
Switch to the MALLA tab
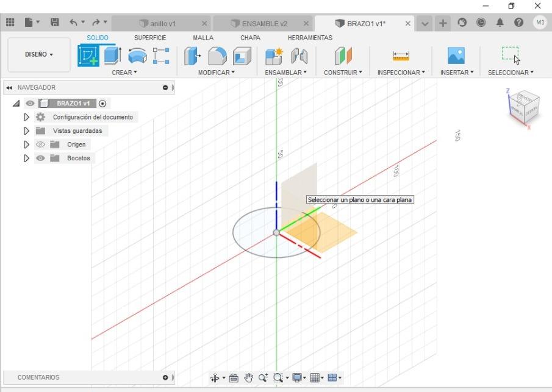tap(203, 38)
